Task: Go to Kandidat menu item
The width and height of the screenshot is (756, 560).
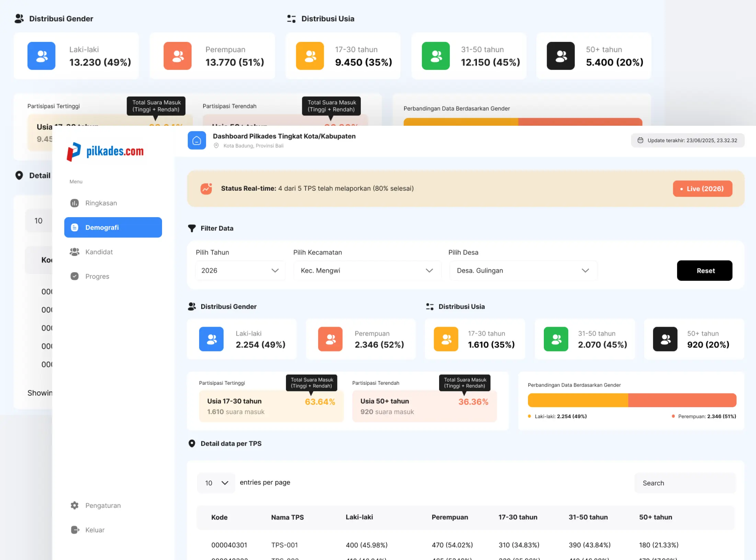Action: point(99,252)
